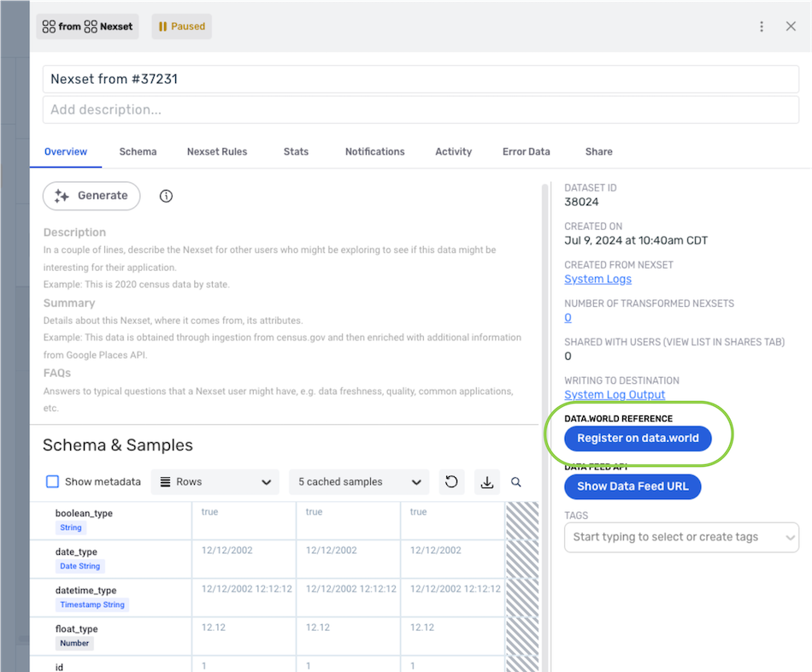View the Activity tab
The width and height of the screenshot is (812, 672).
coord(453,152)
